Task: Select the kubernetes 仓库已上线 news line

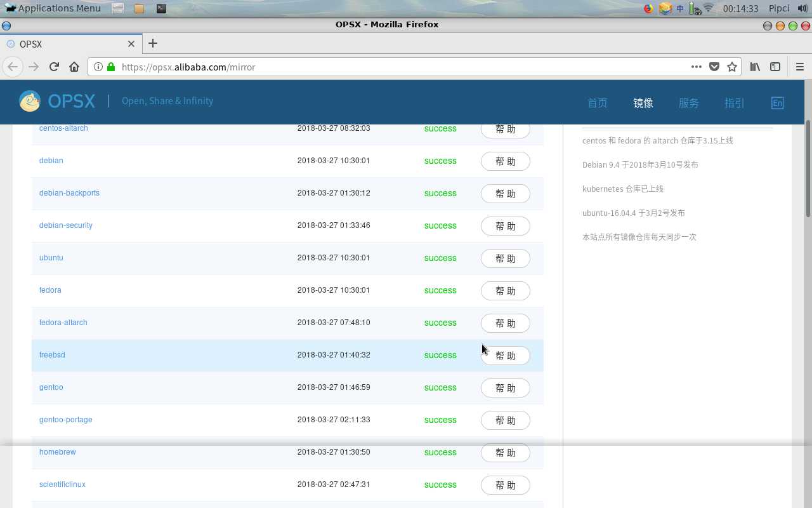Action: 623,189
